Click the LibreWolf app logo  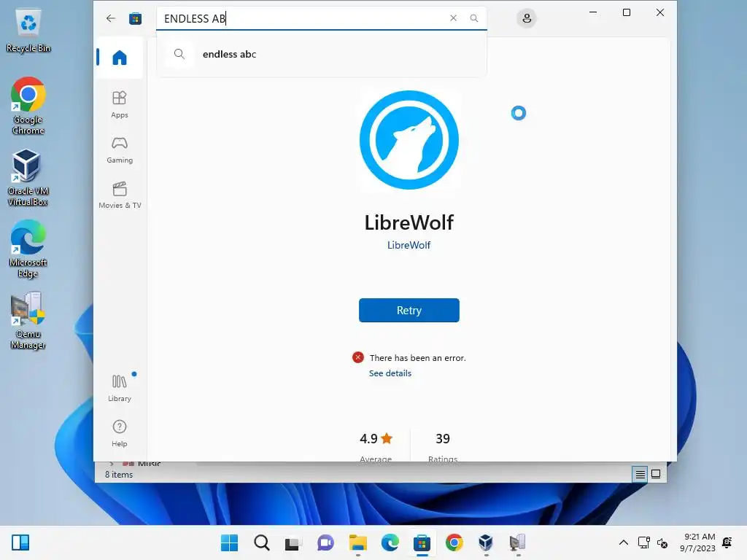(x=409, y=140)
